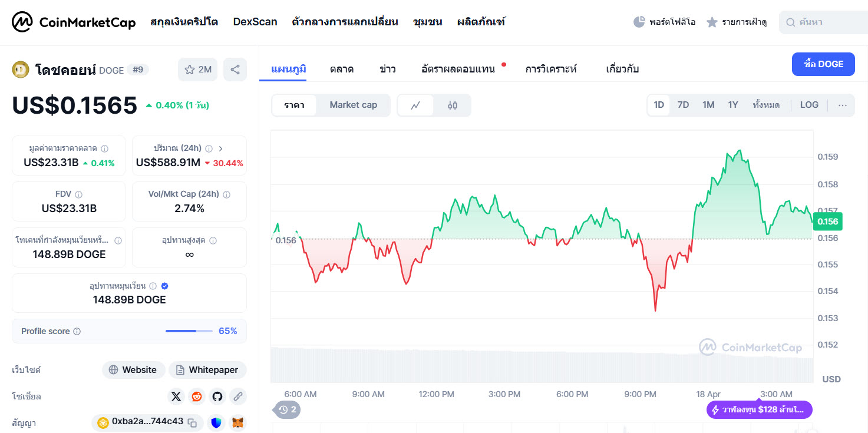This screenshot has width=868, height=433.
Task: Open ตัวกลางการแลกเปลี่ยน navigation menu
Action: [x=345, y=22]
